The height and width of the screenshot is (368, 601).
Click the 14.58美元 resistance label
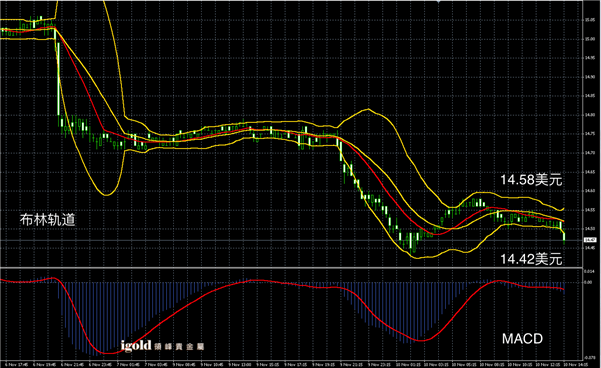pos(531,179)
